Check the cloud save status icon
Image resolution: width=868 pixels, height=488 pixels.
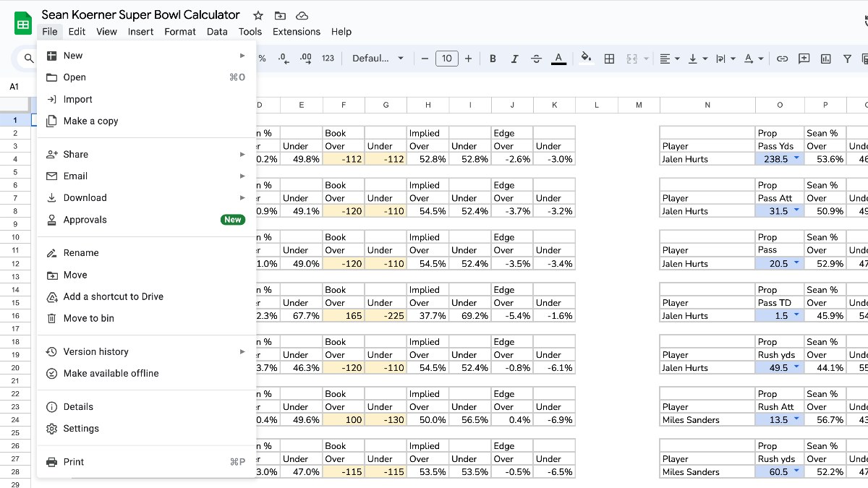[x=302, y=15]
